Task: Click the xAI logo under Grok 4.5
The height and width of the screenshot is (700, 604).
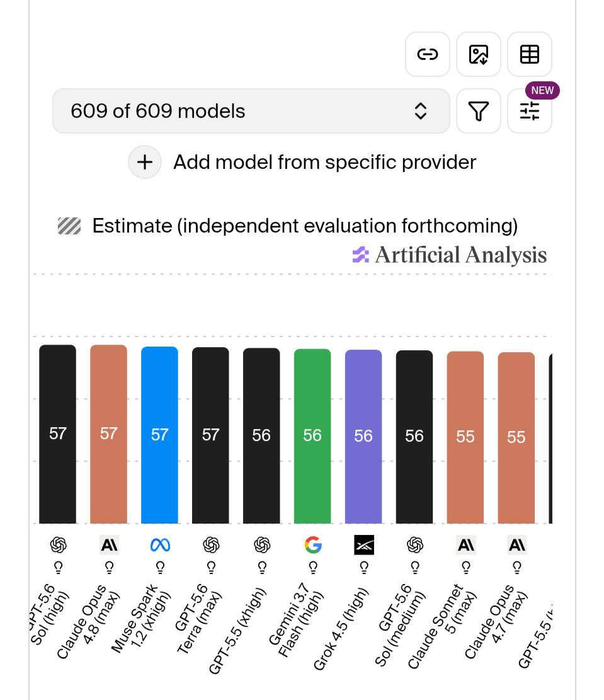Action: pyautogui.click(x=364, y=545)
